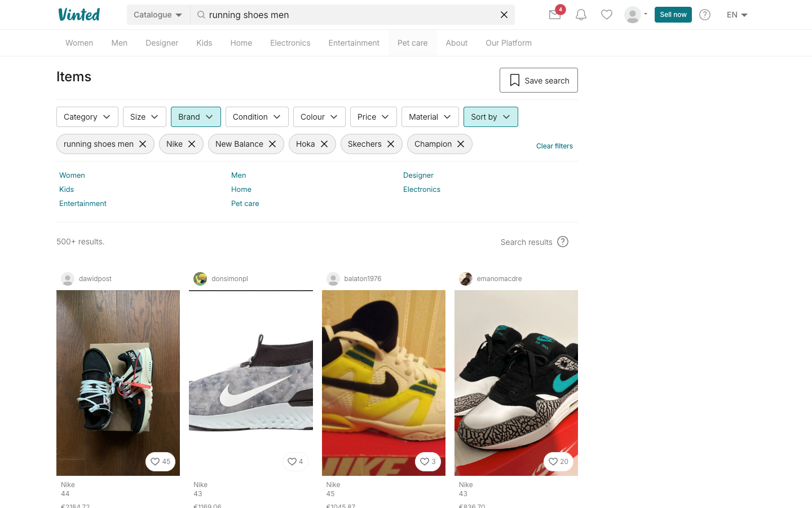
Task: Open seller name donsimonpl
Action: pyautogui.click(x=230, y=279)
